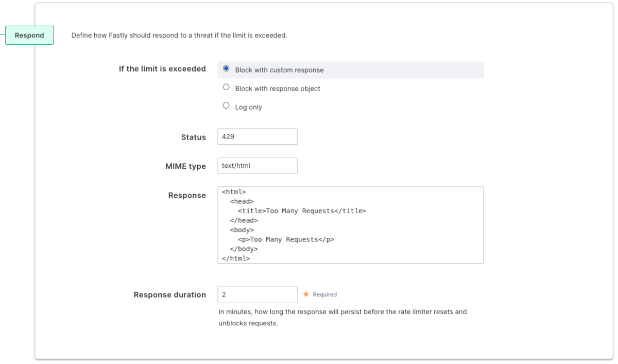The width and height of the screenshot is (618, 364).
Task: Focus the MIME type text/html field
Action: pyautogui.click(x=257, y=166)
